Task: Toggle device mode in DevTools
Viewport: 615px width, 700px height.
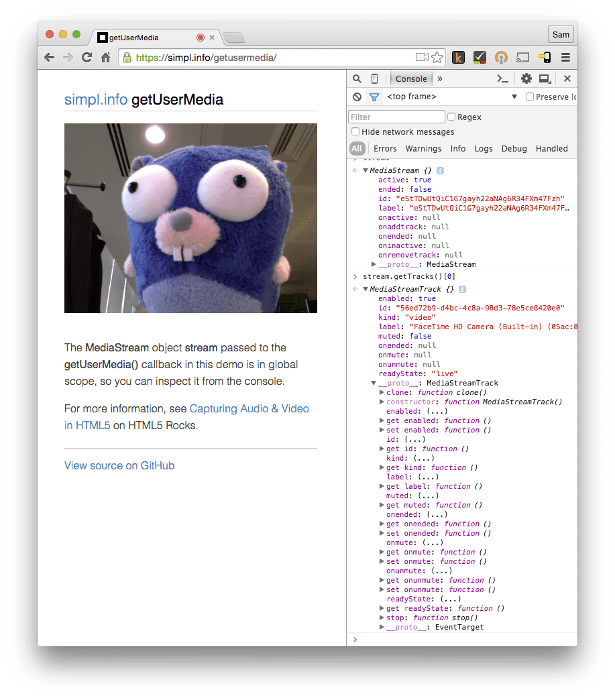Action: click(x=374, y=78)
